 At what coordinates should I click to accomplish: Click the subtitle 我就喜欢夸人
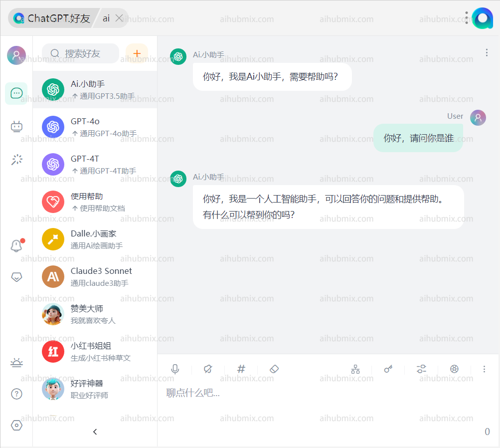pyautogui.click(x=93, y=321)
